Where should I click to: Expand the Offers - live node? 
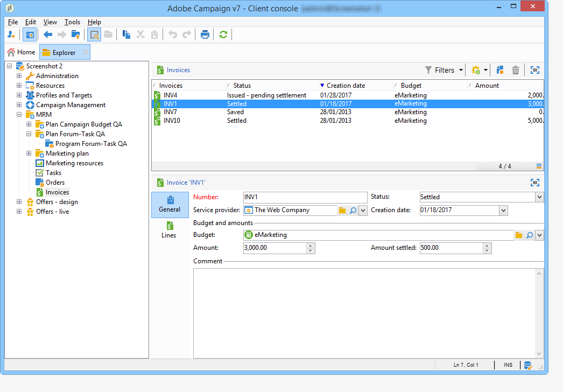pyautogui.click(x=19, y=212)
